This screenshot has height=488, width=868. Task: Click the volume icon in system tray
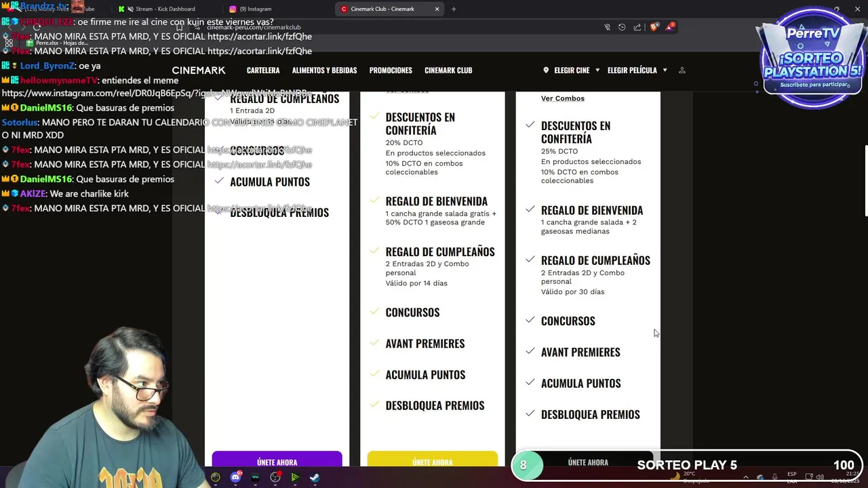(821, 477)
